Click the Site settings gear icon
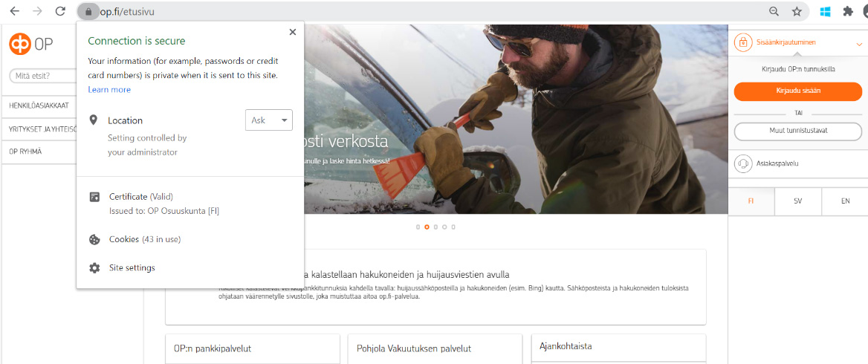The height and width of the screenshot is (364, 868). click(x=94, y=267)
